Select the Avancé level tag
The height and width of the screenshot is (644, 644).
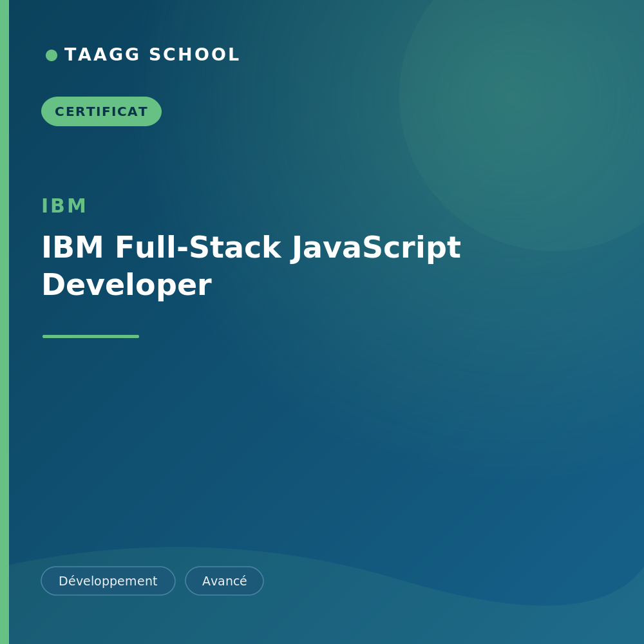[x=224, y=581]
